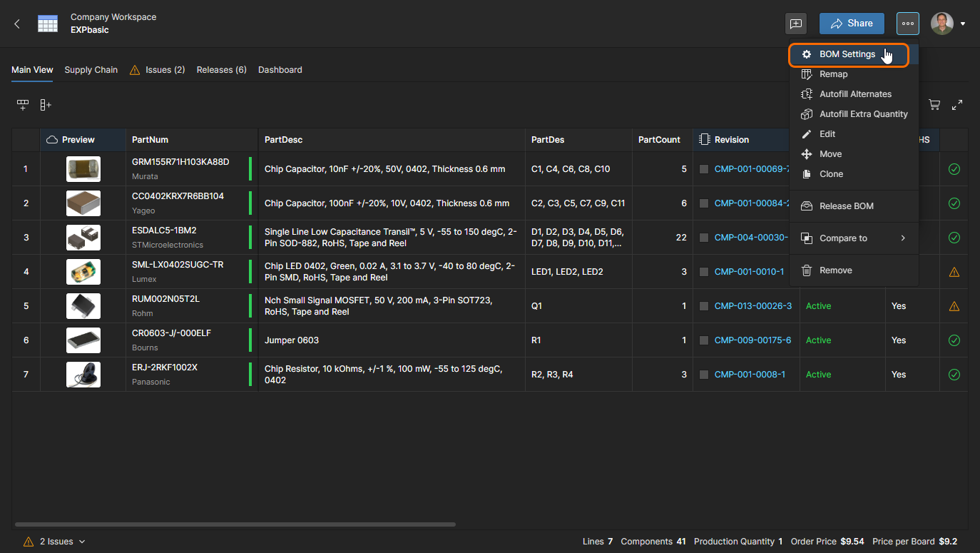The image size is (980, 553).
Task: Switch to the Supply Chain tab
Action: [91, 70]
